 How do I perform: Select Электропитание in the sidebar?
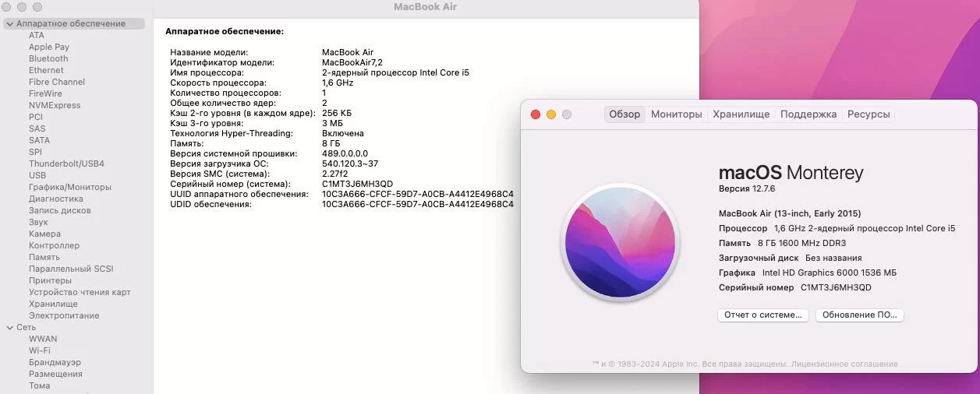pos(64,316)
